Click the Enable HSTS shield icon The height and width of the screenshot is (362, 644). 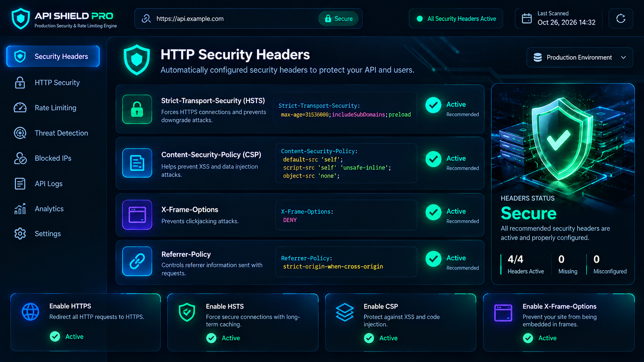pyautogui.click(x=187, y=312)
